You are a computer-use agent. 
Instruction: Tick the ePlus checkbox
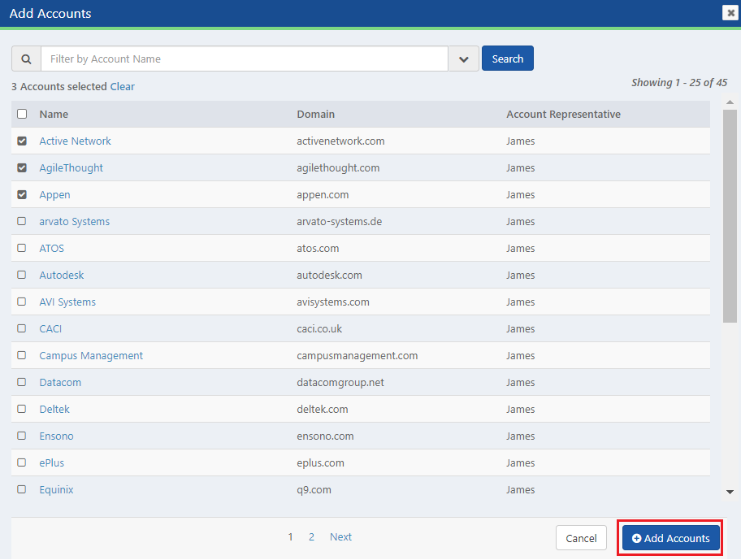point(22,462)
